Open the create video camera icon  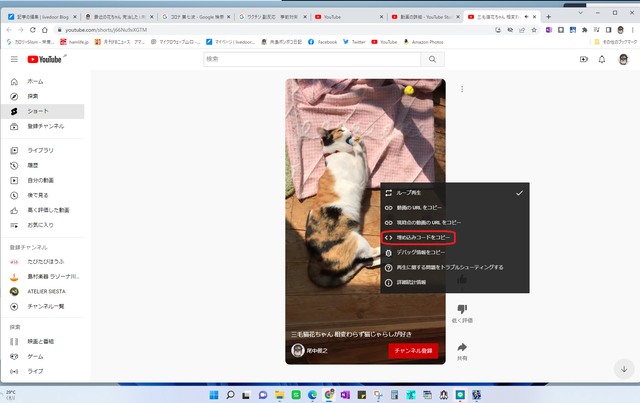click(x=584, y=59)
